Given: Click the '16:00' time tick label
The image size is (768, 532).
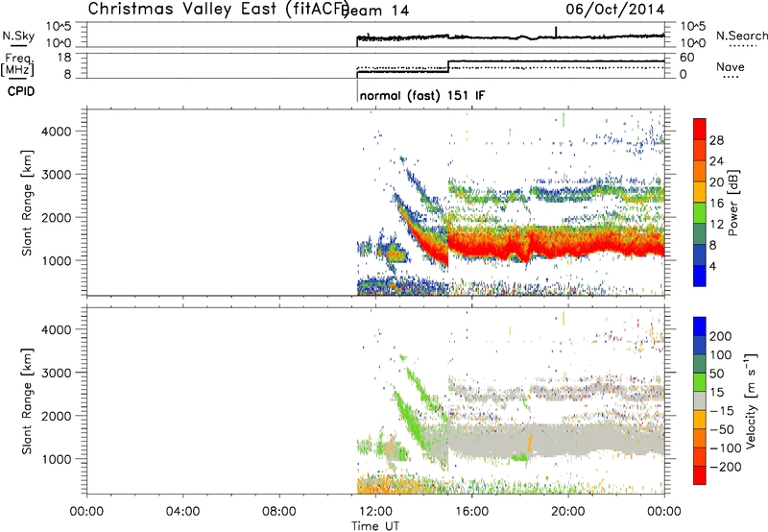Looking at the screenshot, I should (x=471, y=512).
